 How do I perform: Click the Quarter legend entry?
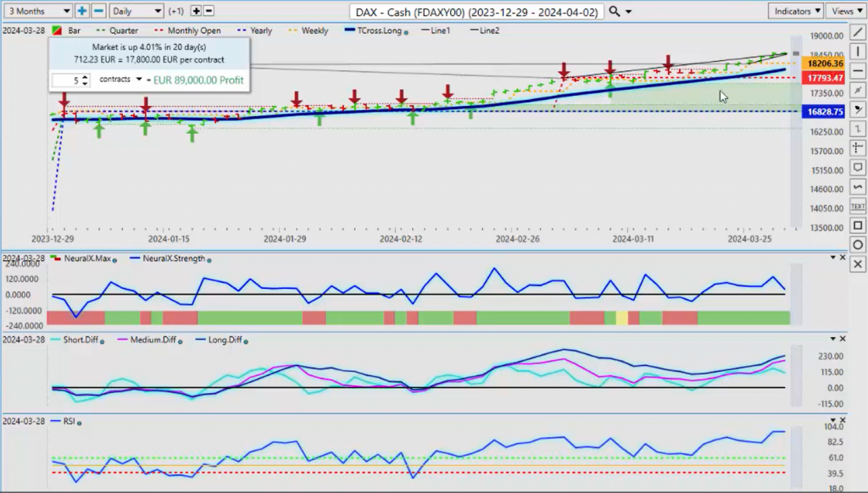(x=117, y=30)
